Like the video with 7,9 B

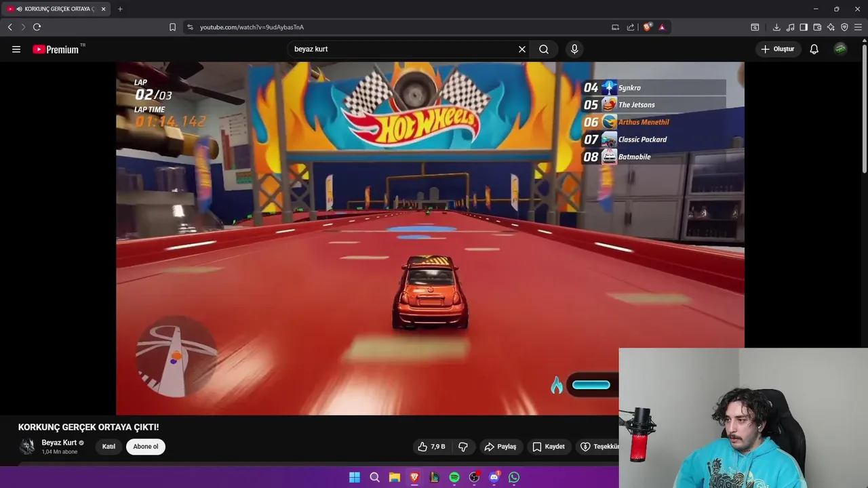pyautogui.click(x=432, y=447)
